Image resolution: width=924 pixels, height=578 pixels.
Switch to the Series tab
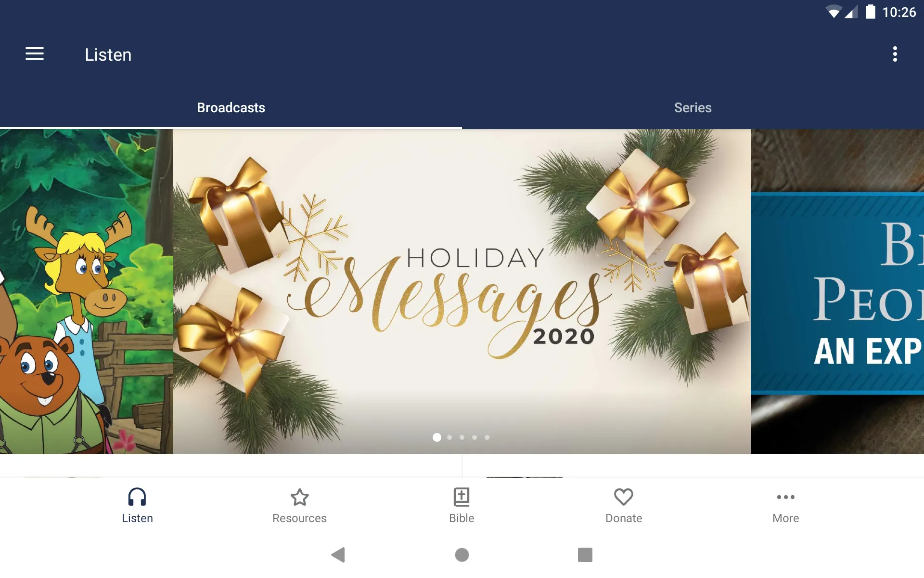693,108
